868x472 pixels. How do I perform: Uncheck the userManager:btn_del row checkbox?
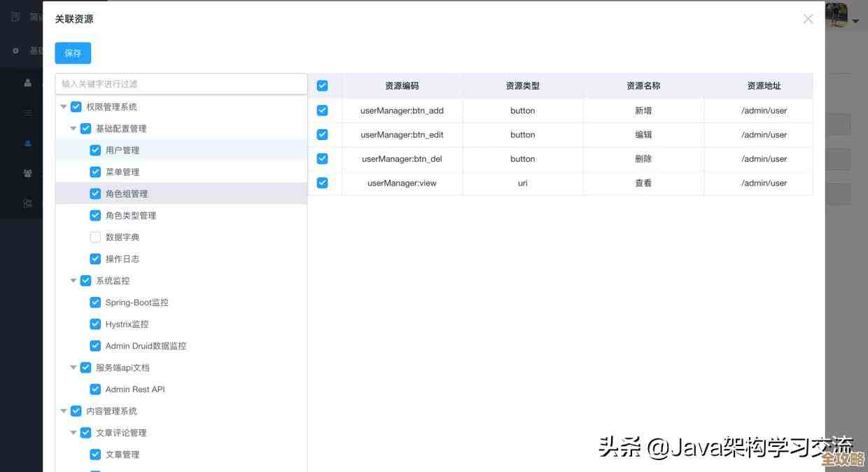click(322, 158)
